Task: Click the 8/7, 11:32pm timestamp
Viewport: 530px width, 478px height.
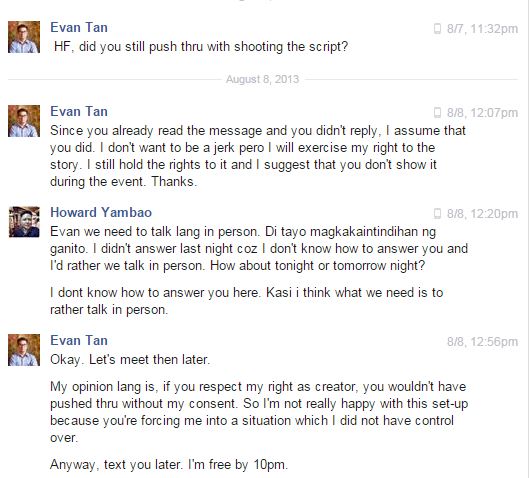Action: click(x=482, y=29)
